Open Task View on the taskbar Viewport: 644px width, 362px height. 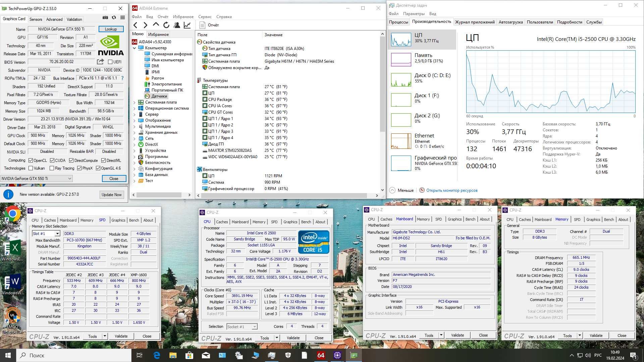[140, 355]
